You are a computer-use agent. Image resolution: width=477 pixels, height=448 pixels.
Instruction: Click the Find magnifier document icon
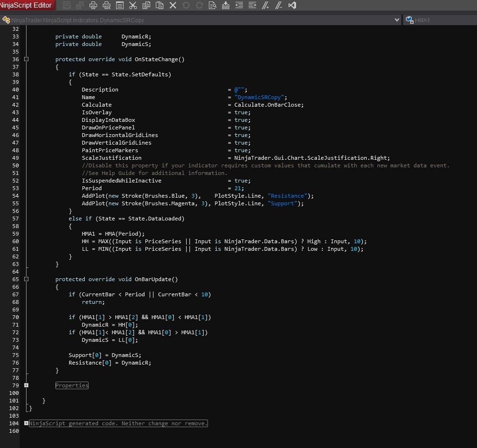[213, 6]
